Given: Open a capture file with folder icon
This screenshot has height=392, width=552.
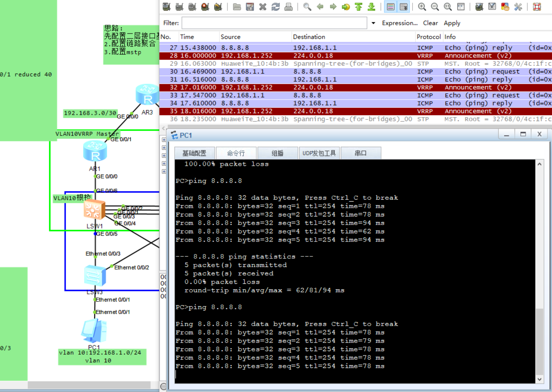Looking at the screenshot, I should click(x=237, y=7).
